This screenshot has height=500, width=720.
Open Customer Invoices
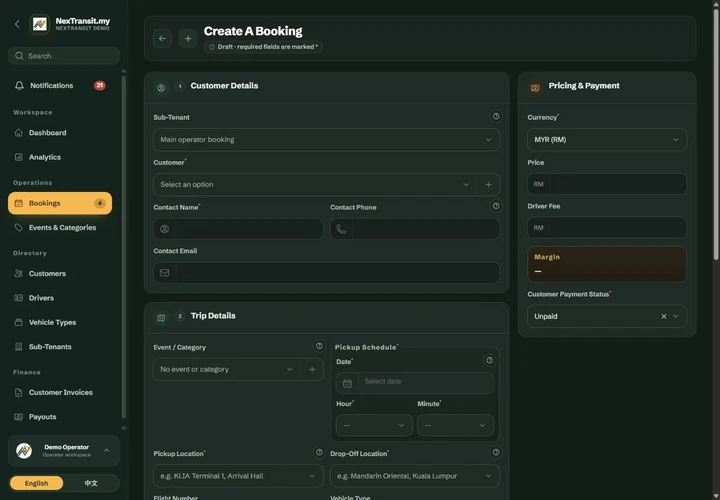60,393
